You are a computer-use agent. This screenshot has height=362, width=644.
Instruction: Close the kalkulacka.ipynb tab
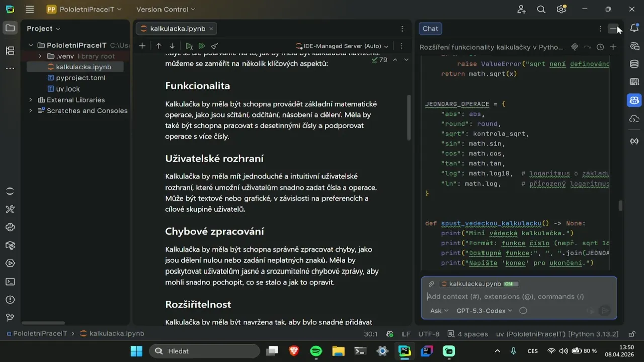(x=211, y=29)
